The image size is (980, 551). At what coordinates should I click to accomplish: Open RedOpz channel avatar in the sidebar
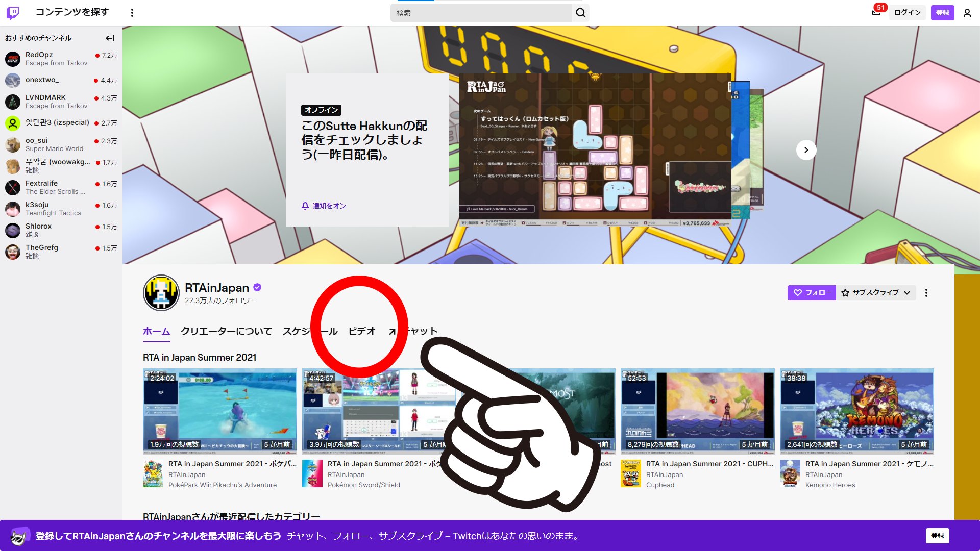point(12,58)
